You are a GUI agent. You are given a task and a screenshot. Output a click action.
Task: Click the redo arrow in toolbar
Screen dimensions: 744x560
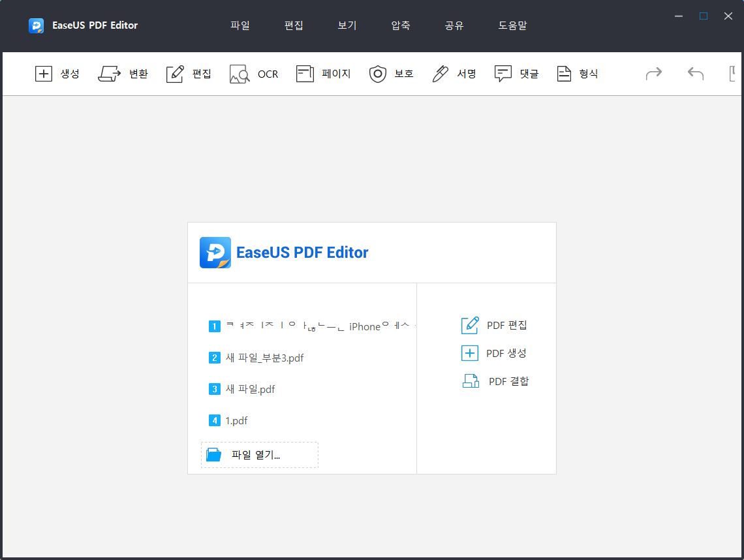pos(653,74)
